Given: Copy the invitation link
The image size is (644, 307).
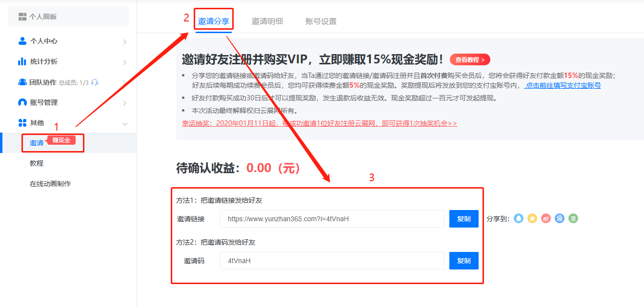Looking at the screenshot, I should point(463,219).
